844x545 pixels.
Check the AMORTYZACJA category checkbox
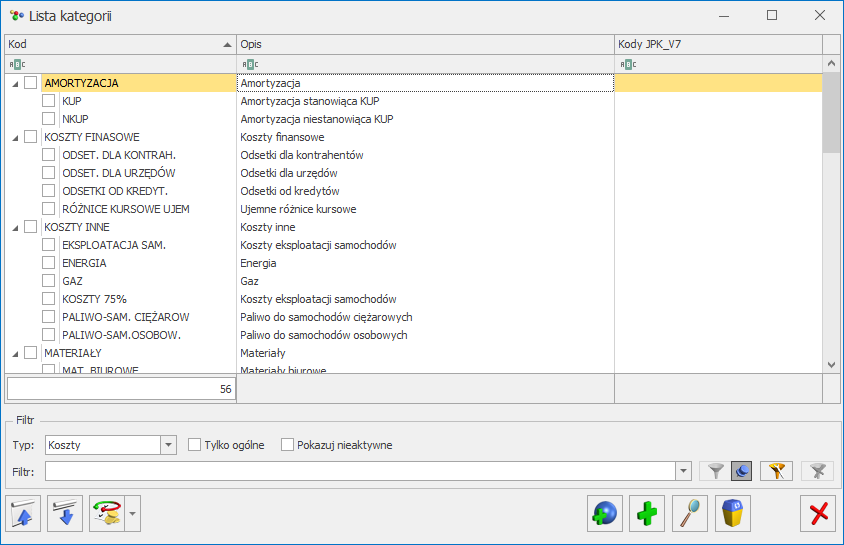coord(31,83)
